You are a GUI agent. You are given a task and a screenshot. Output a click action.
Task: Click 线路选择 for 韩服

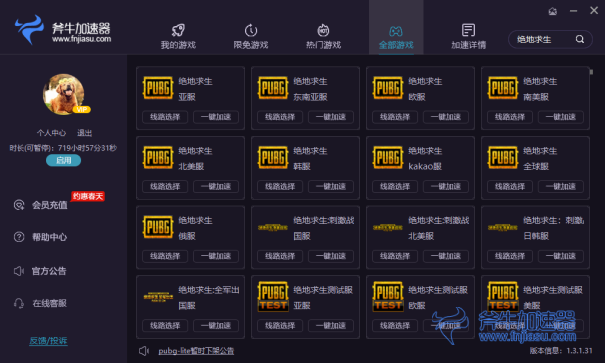pyautogui.click(x=280, y=187)
